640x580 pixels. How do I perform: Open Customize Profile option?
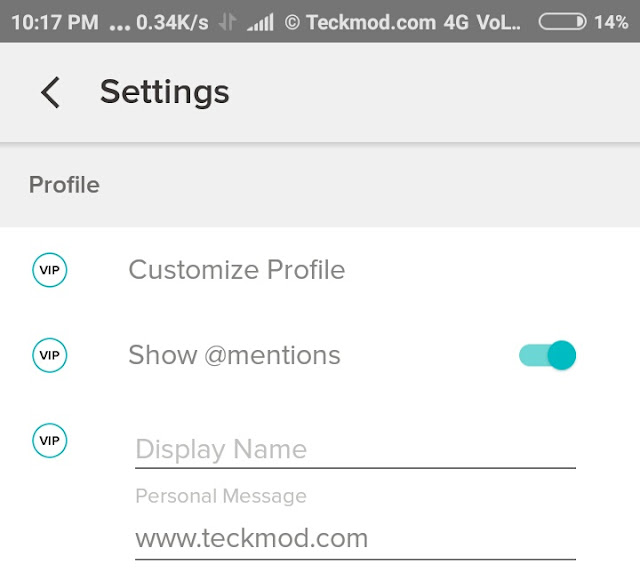(237, 270)
